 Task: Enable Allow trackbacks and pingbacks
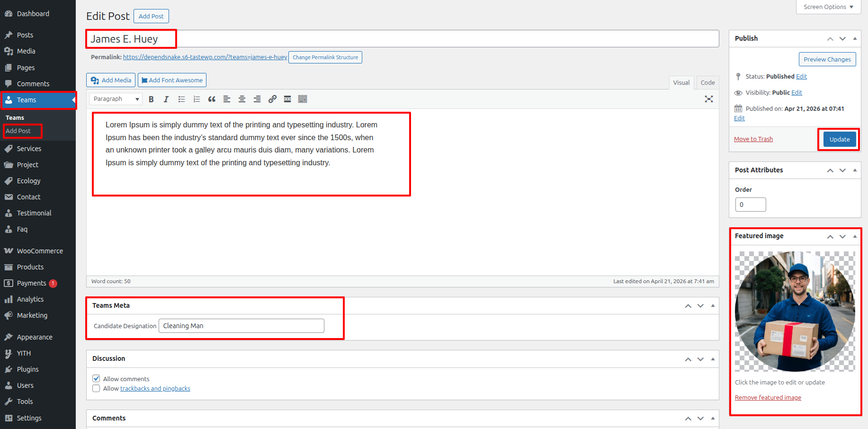click(96, 388)
